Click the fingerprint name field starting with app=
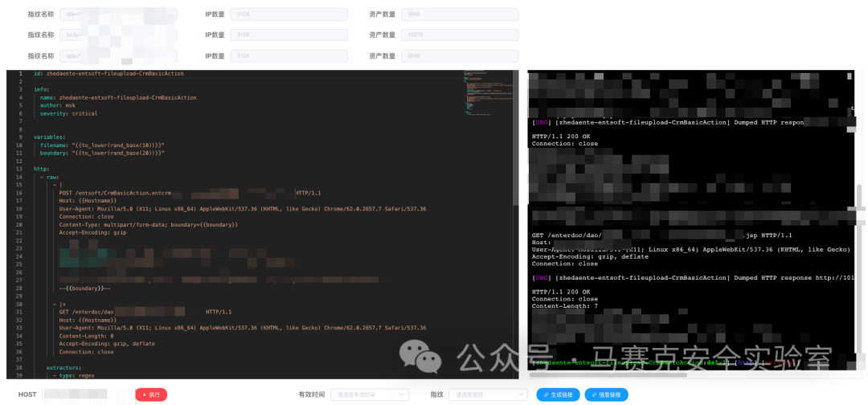The height and width of the screenshot is (405, 868). pos(118,56)
